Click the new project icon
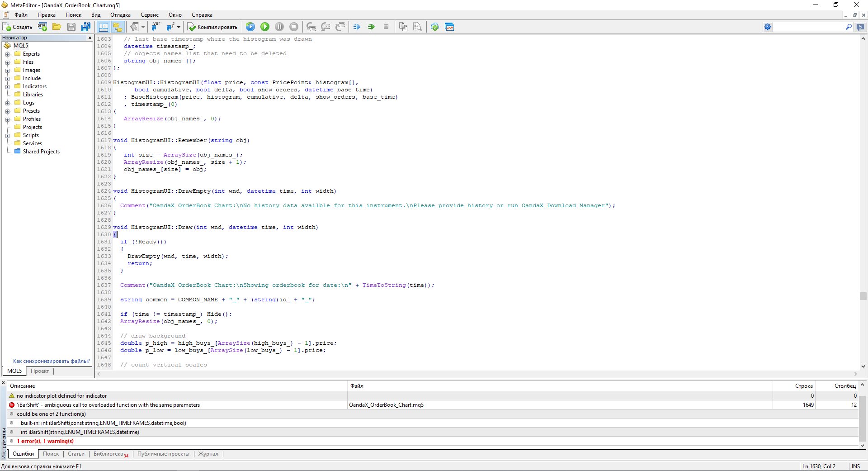 click(x=42, y=27)
